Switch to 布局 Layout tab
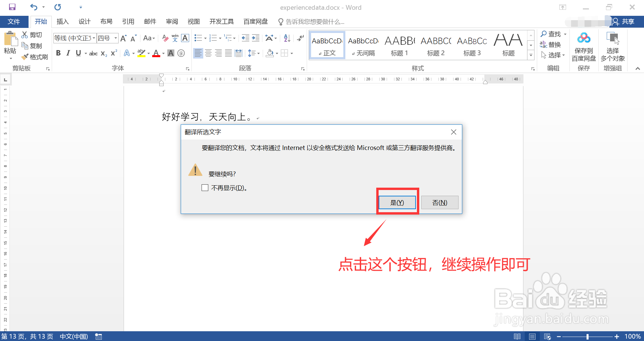 coord(106,22)
